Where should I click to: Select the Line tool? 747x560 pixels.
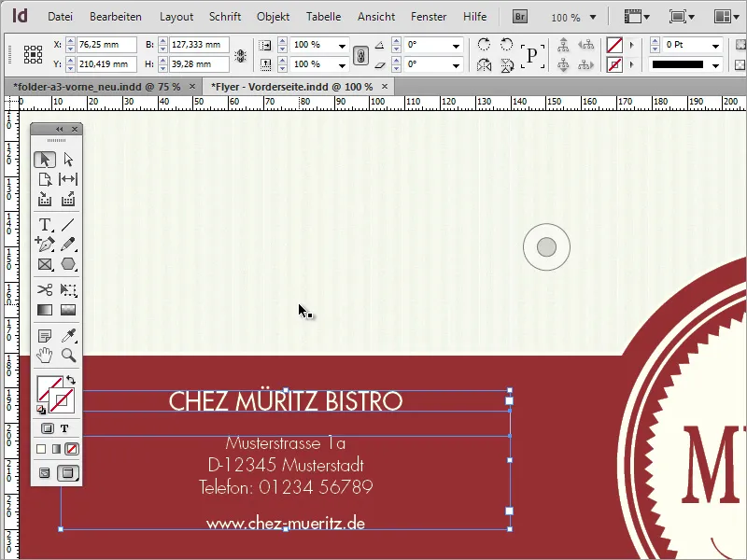pyautogui.click(x=68, y=224)
